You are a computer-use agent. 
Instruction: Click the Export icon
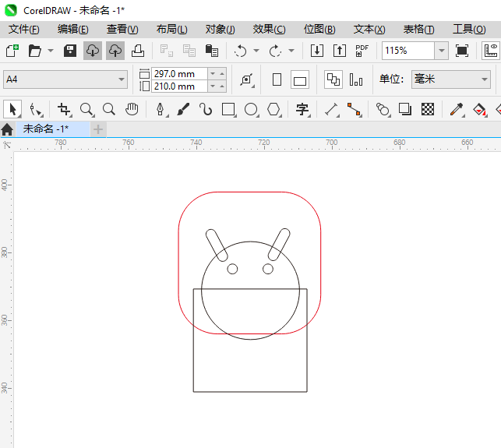click(340, 51)
